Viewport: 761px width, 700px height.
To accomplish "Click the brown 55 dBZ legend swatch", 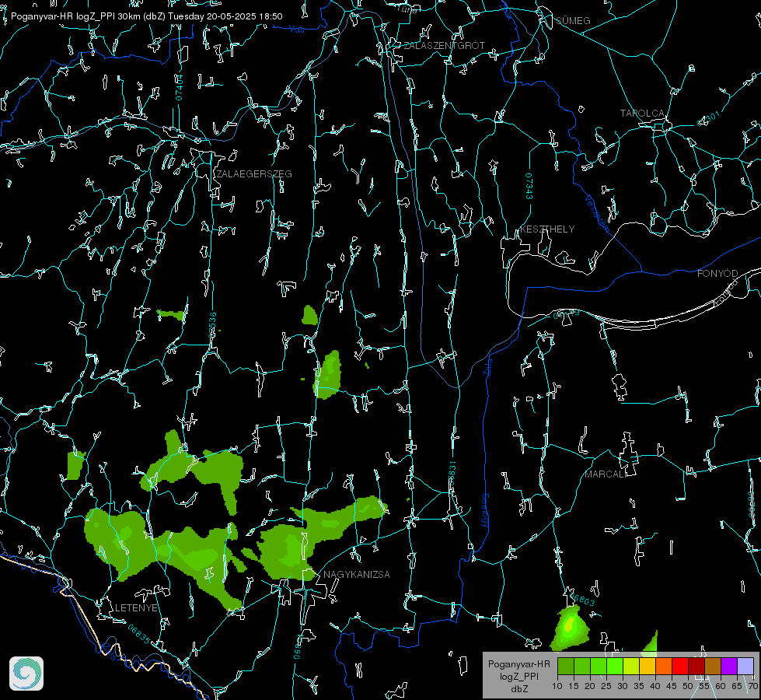I will click(x=713, y=666).
